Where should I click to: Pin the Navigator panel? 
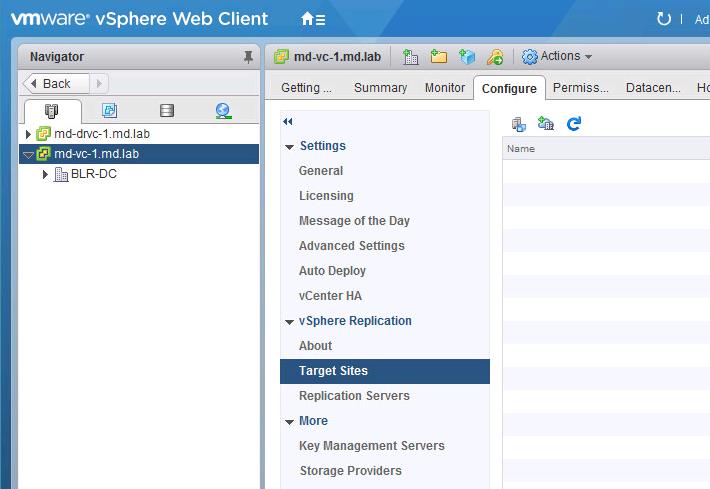[x=248, y=57]
